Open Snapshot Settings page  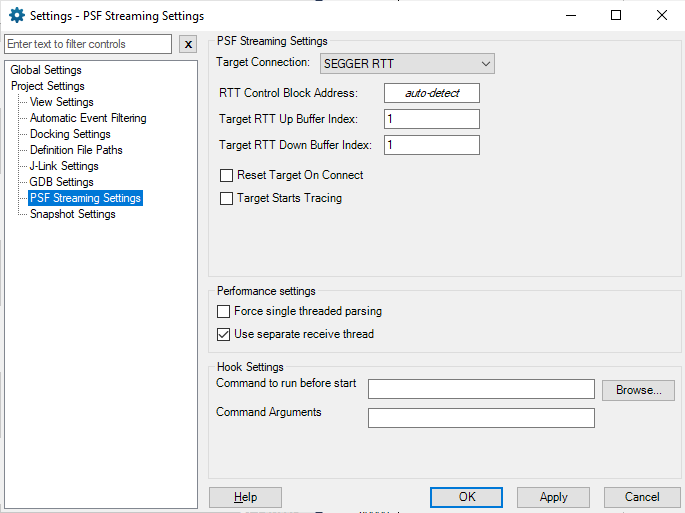[73, 214]
